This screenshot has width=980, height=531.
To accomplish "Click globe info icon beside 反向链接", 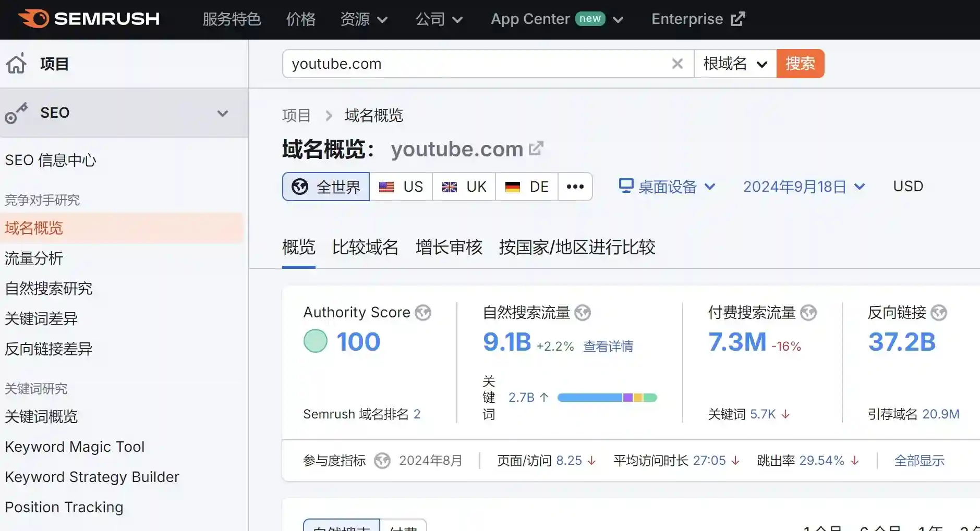I will (x=938, y=313).
